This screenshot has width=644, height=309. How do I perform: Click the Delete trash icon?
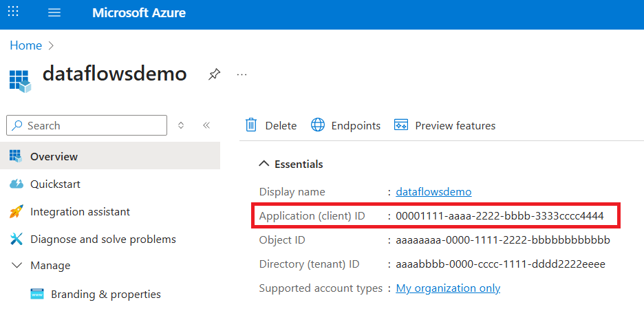coord(252,125)
